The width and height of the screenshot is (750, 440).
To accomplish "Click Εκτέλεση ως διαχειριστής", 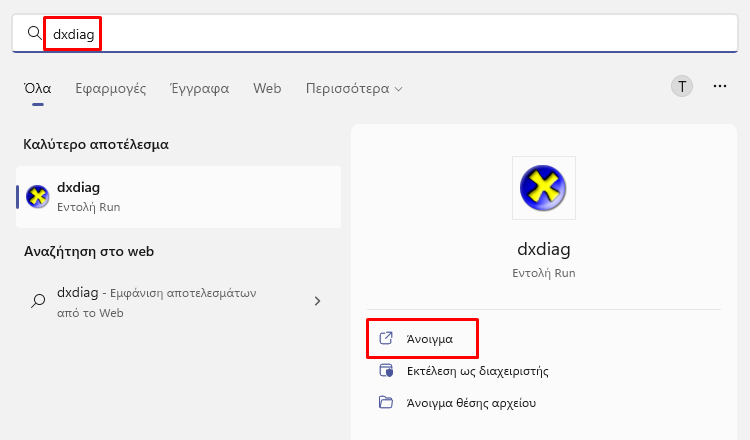I will coord(477,371).
